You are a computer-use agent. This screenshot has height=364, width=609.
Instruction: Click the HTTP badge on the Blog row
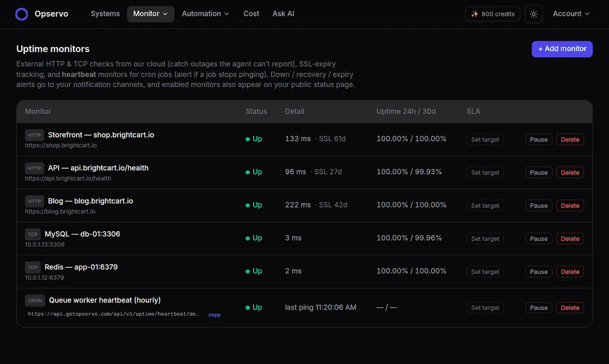[34, 201]
